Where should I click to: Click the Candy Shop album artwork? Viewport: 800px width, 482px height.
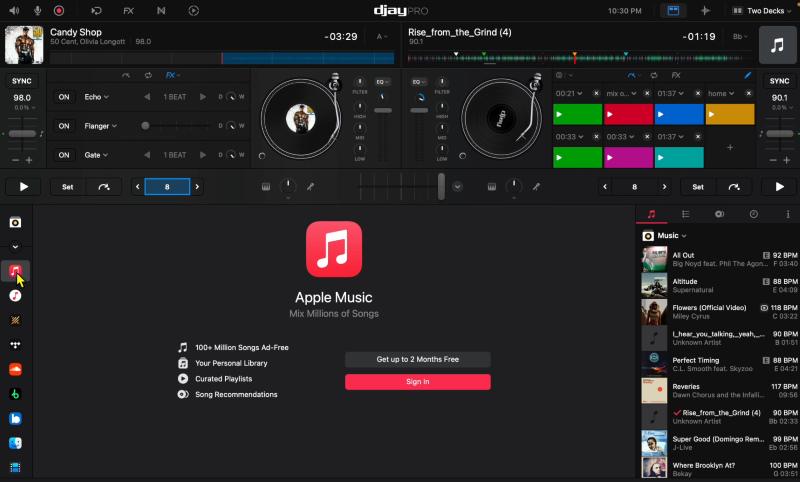pyautogui.click(x=24, y=45)
